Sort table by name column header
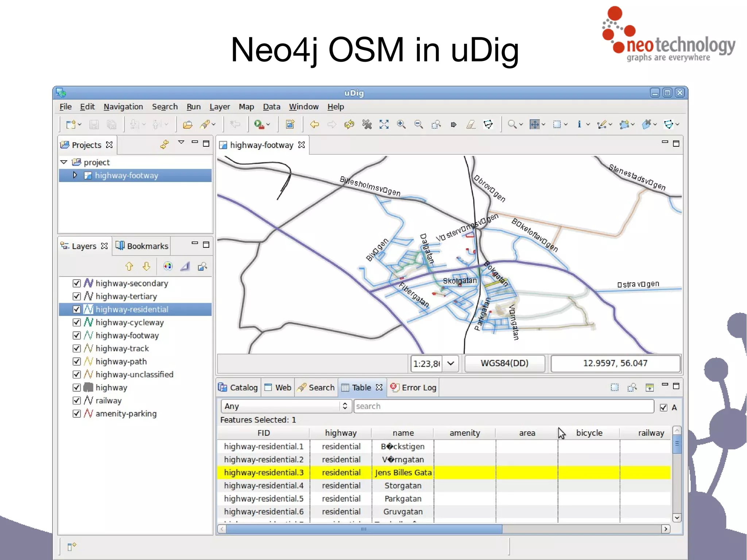Viewport: 747px width, 560px height. point(403,433)
